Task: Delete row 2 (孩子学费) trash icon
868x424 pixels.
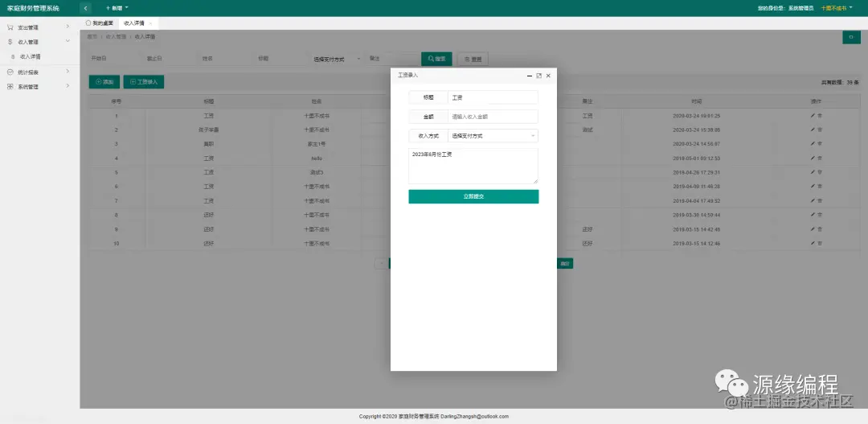Action: (x=820, y=130)
